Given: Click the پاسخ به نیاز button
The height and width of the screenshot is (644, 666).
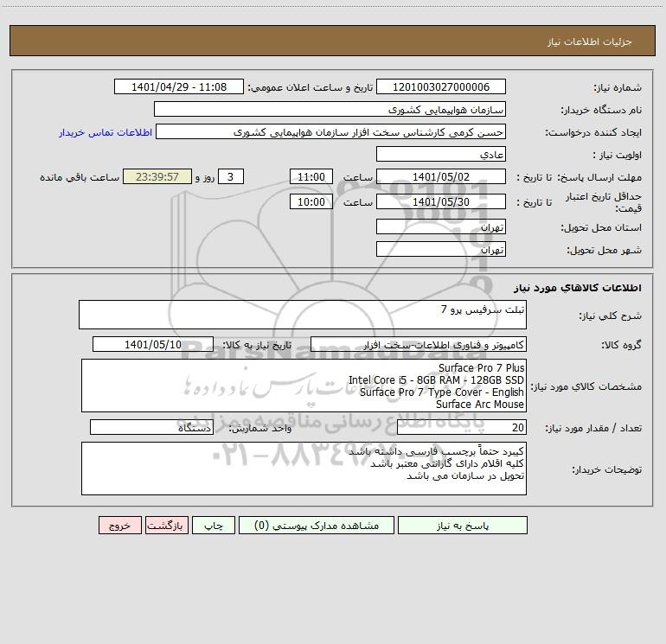Looking at the screenshot, I should tap(462, 525).
